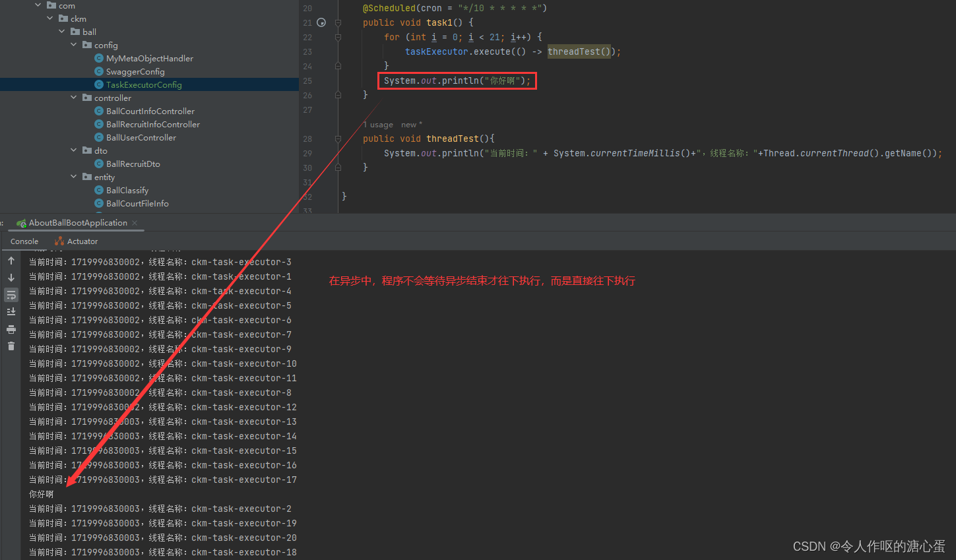Open BallRecruitInfoController class

click(153, 124)
